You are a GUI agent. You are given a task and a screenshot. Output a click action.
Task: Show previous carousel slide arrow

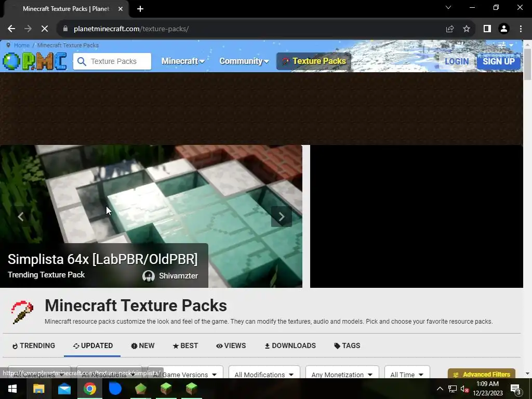tap(21, 217)
